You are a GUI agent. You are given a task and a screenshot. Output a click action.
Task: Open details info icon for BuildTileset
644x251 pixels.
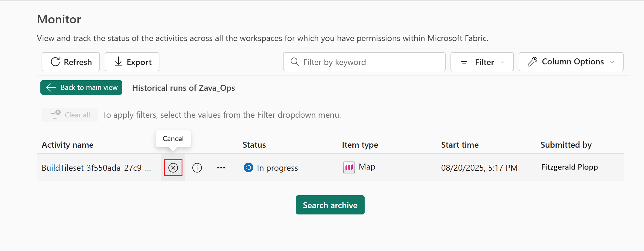pyautogui.click(x=197, y=168)
